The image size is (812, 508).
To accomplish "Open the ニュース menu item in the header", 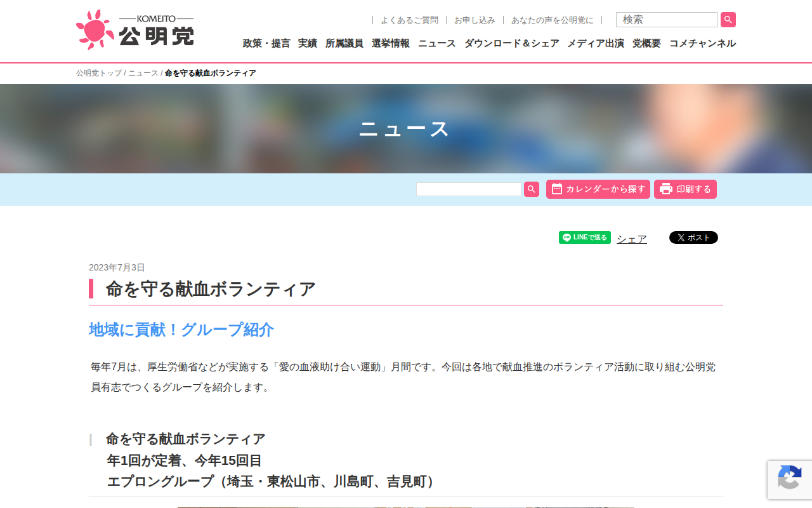I will [x=437, y=43].
